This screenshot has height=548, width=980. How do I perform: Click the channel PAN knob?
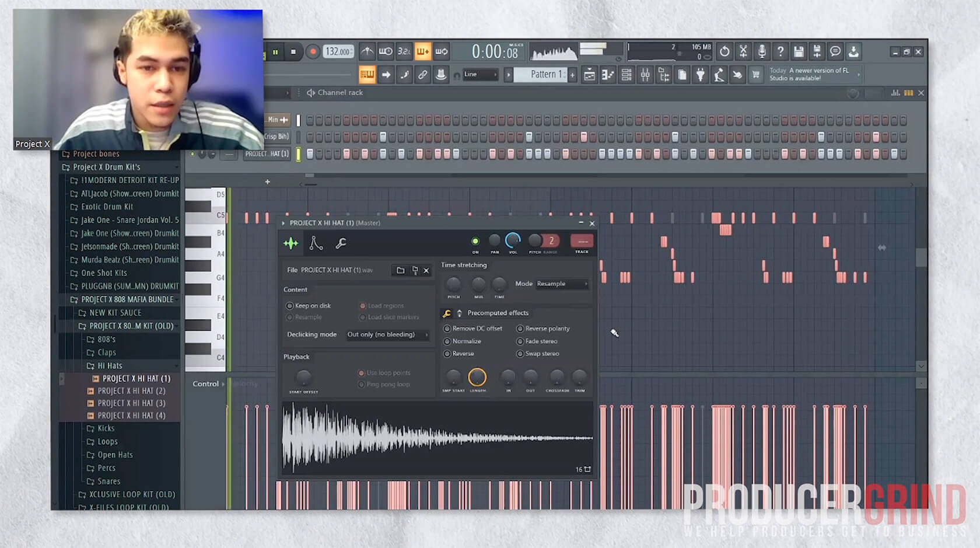(495, 240)
